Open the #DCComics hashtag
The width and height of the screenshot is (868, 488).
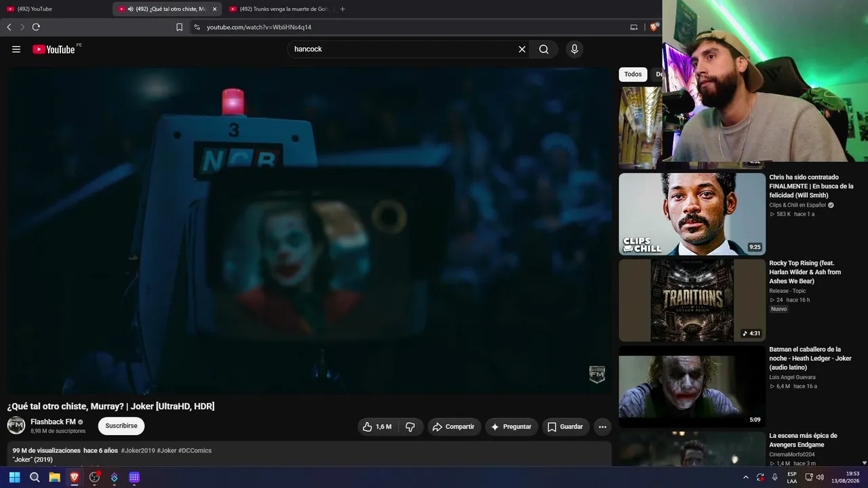coord(195,451)
